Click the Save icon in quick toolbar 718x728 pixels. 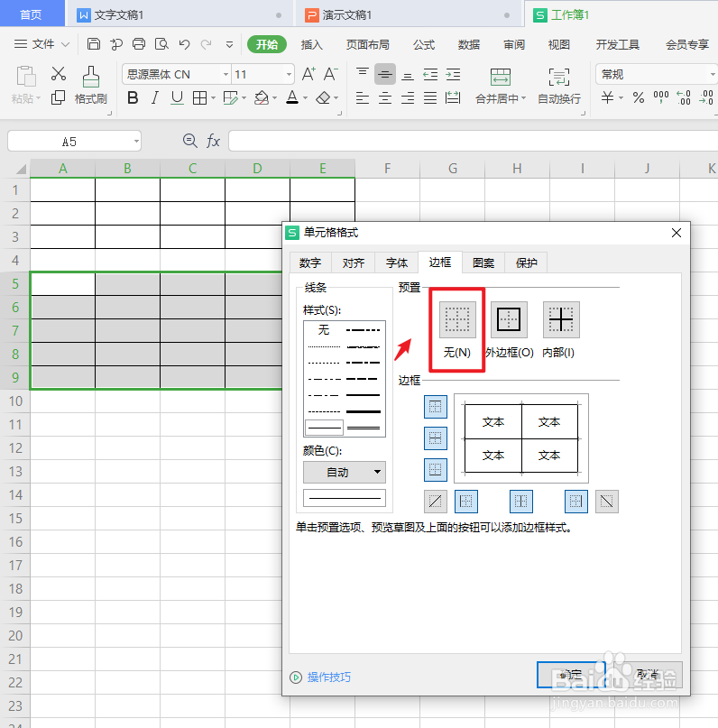[x=94, y=44]
